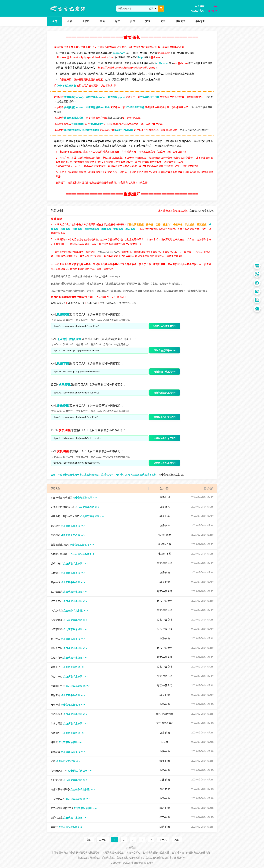Screen dimensions: 264x868
Task: Copy the oc.jijisi 老版 全站视频采集API
Action: click(165, 350)
